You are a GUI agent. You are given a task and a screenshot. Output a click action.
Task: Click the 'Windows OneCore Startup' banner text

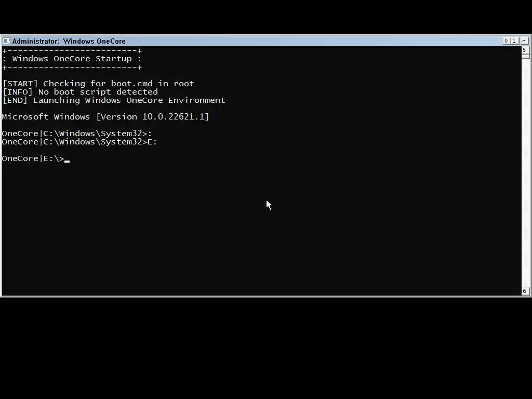[72, 59]
